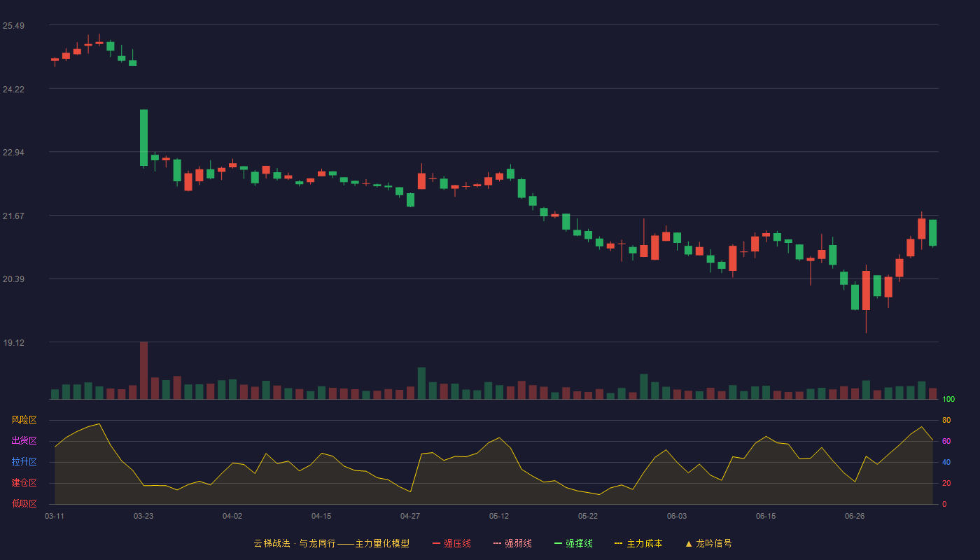Viewport: 980px width, 560px height.
Task: Click the 19.12 price axis label
Action: pyautogui.click(x=13, y=342)
